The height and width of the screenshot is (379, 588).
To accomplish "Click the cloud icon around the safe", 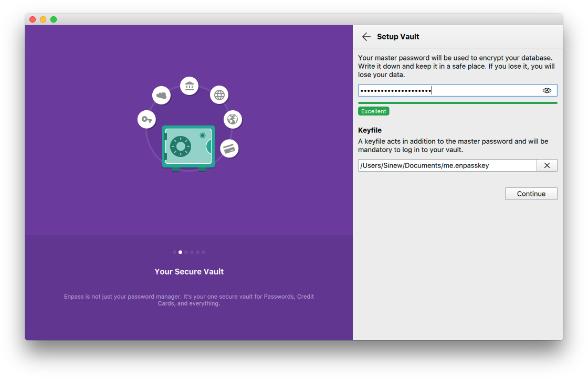I will click(162, 96).
